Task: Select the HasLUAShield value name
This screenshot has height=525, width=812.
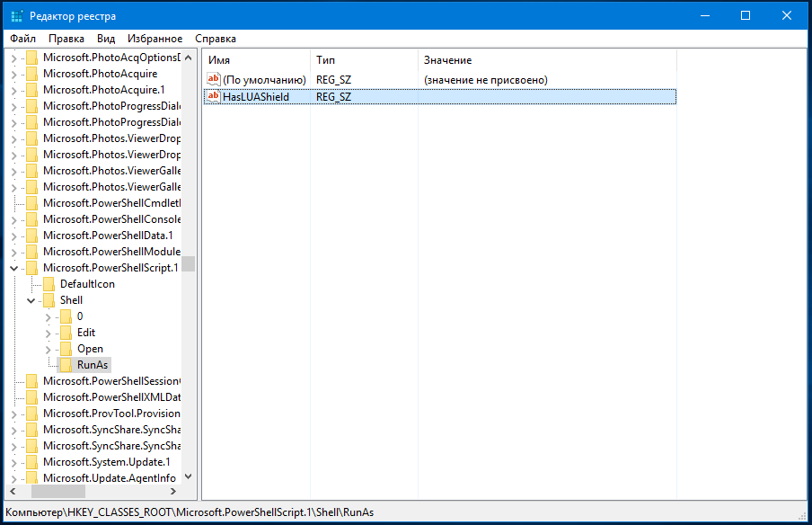Action: point(256,97)
